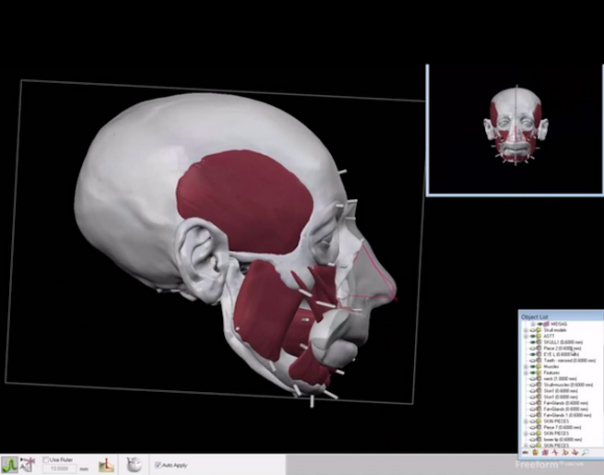Select the Fat+Glands 1 row

(x=567, y=415)
